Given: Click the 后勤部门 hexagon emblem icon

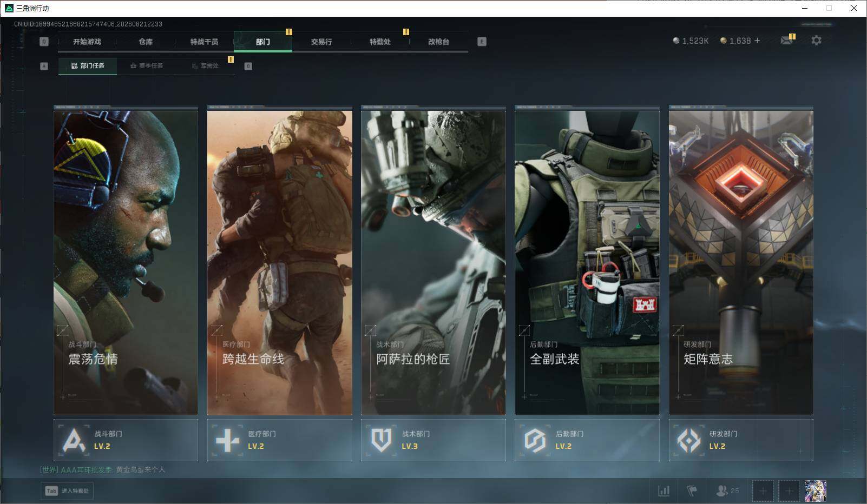Looking at the screenshot, I should click(535, 440).
